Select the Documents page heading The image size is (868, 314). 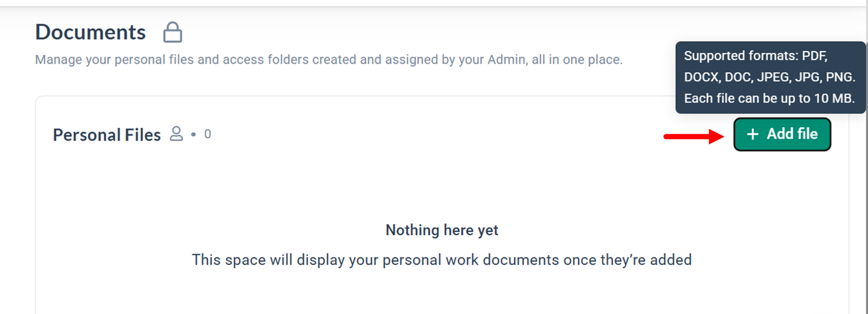pyautogui.click(x=90, y=33)
